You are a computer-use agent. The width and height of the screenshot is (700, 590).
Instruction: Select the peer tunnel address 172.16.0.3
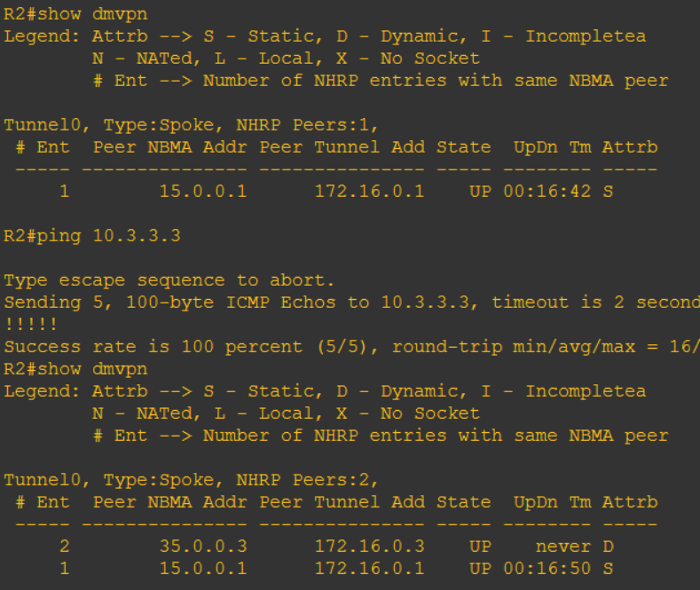(369, 547)
